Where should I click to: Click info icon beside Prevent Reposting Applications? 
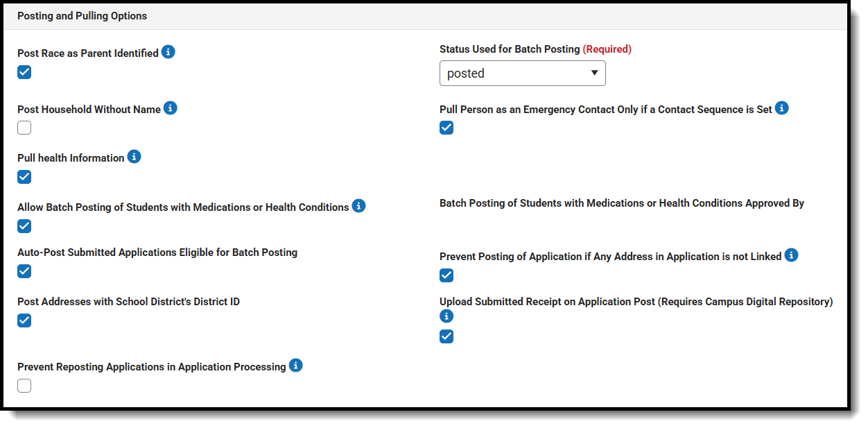coord(295,366)
